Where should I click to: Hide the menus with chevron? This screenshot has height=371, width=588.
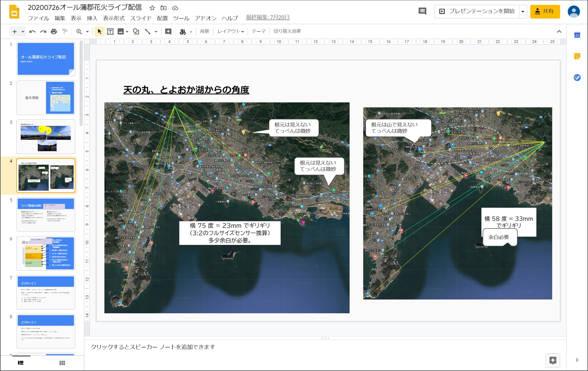[x=559, y=32]
